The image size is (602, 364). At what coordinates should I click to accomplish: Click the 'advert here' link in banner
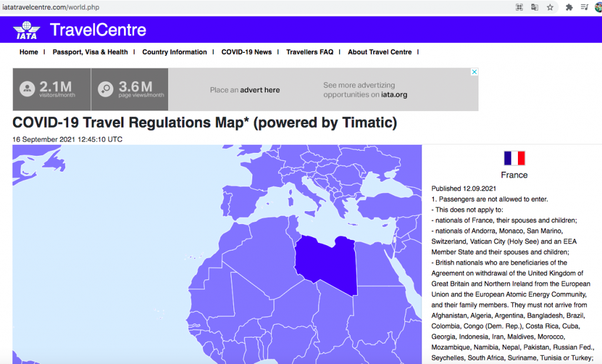pos(260,90)
